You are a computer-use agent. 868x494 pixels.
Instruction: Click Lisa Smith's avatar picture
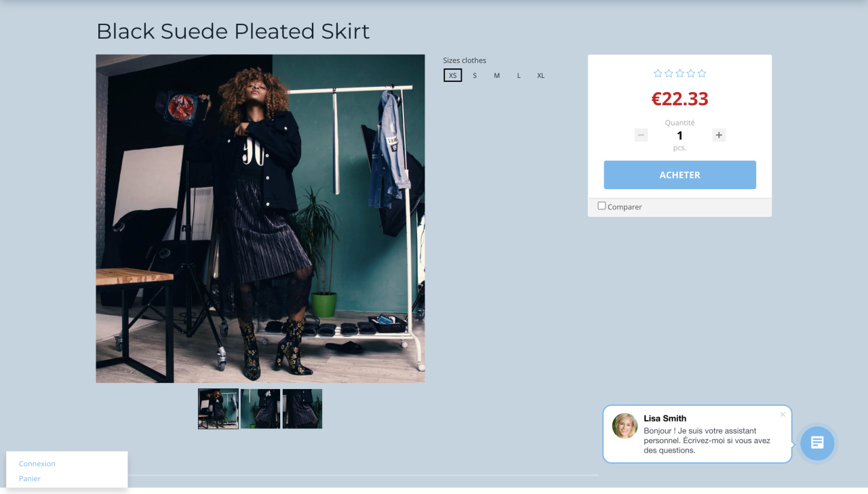[625, 426]
